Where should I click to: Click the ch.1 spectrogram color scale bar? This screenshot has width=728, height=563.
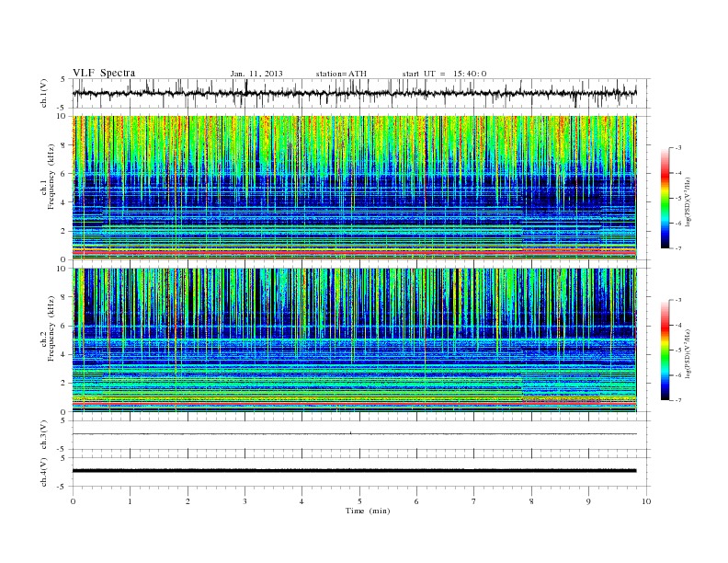point(665,199)
